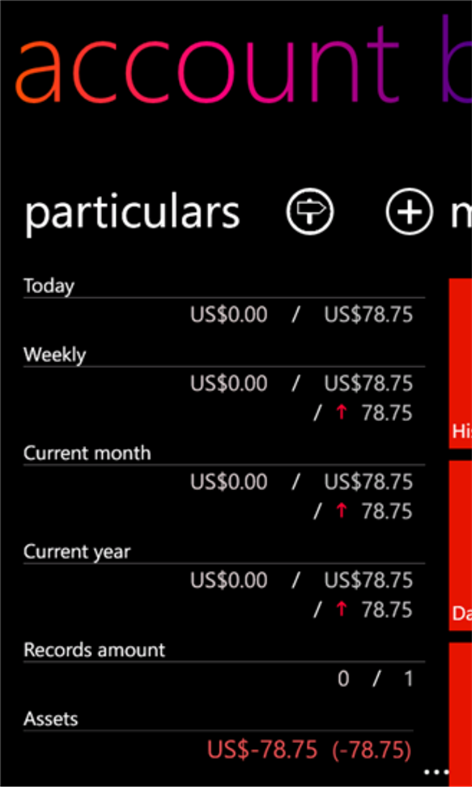
Task: Open the three-dots app bar menu
Action: point(435,770)
